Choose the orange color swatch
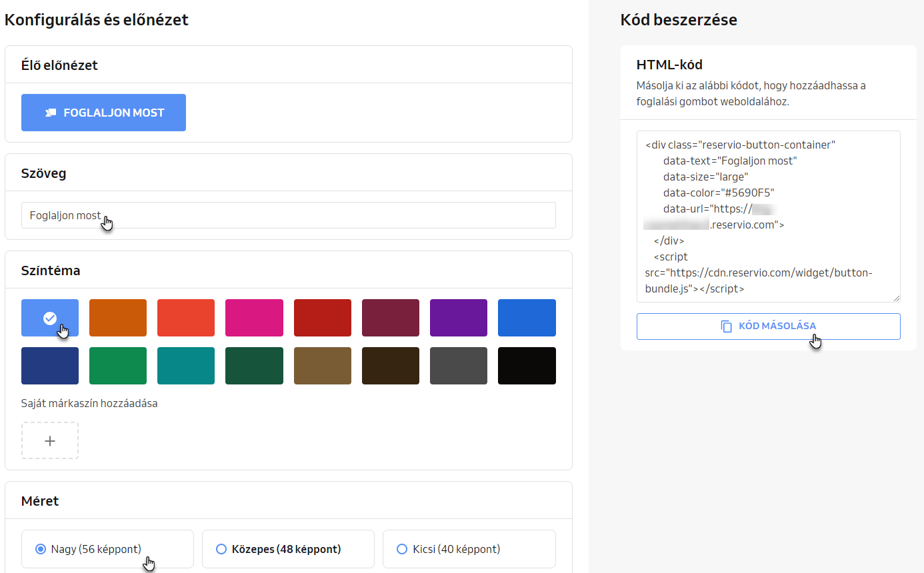The image size is (924, 573). pyautogui.click(x=118, y=318)
